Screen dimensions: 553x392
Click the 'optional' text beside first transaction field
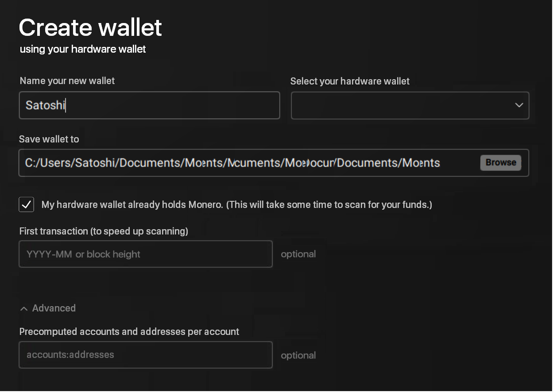pyautogui.click(x=298, y=254)
